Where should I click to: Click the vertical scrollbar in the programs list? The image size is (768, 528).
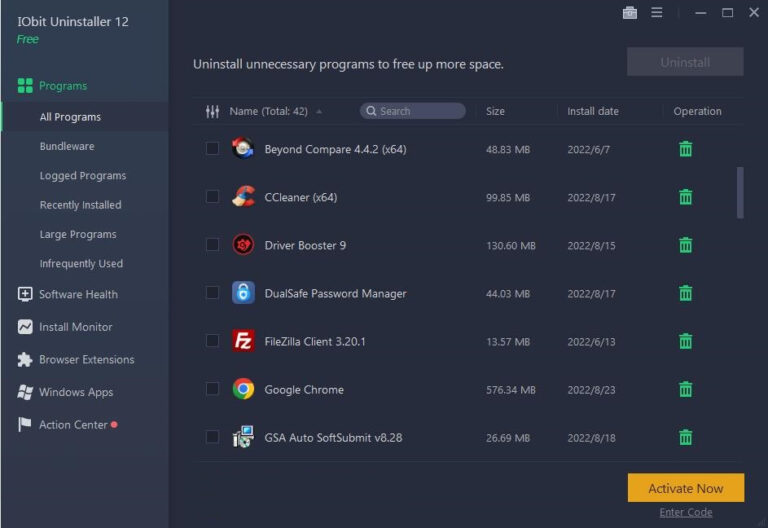740,193
